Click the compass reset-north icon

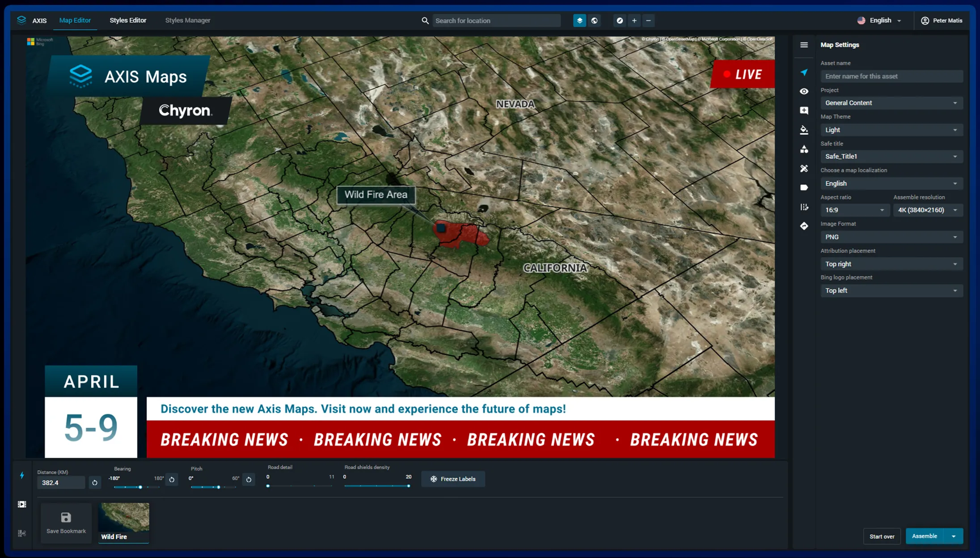tap(619, 21)
